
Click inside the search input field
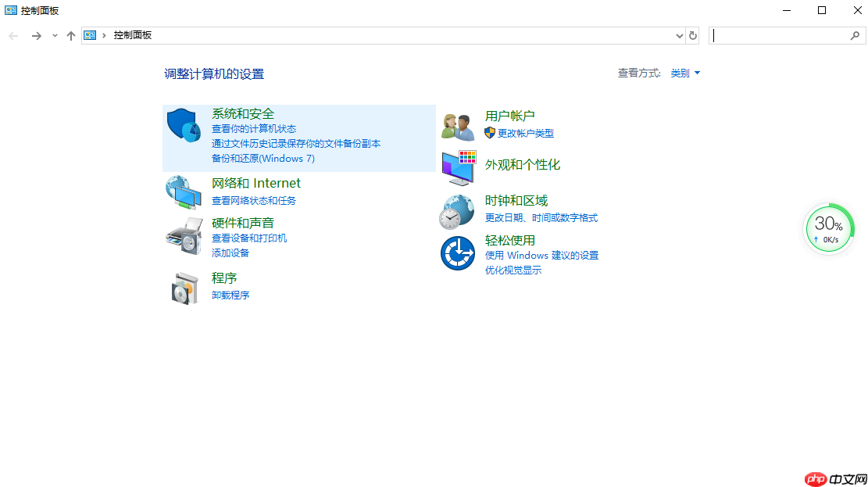click(x=781, y=35)
